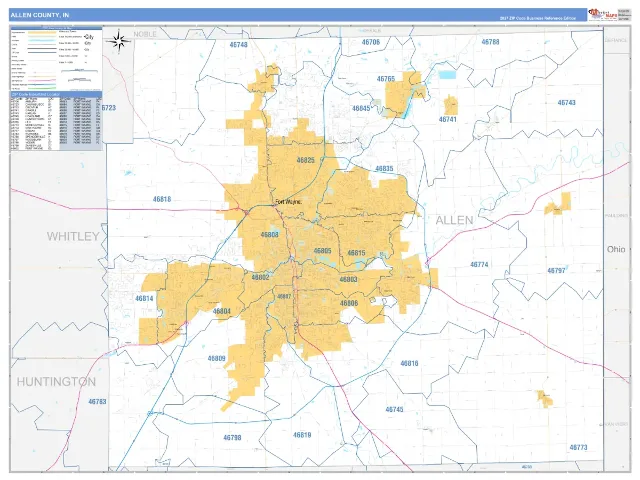Click the yellow legend color bar
This screenshot has width=640, height=480.
(42, 32)
